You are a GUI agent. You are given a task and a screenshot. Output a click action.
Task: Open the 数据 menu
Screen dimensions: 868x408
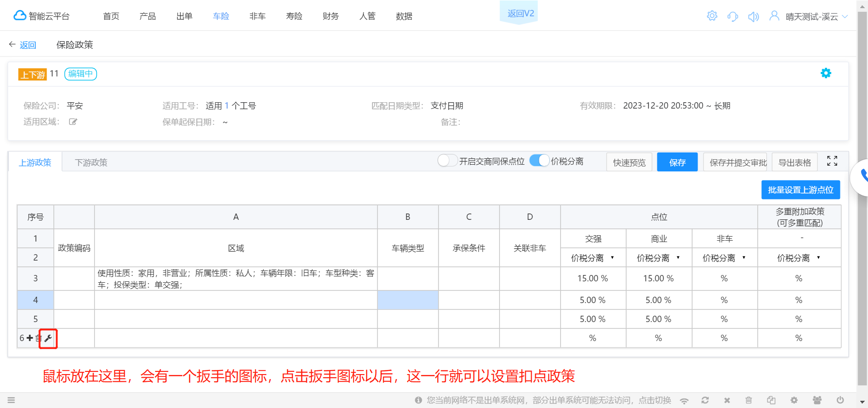[x=404, y=16]
